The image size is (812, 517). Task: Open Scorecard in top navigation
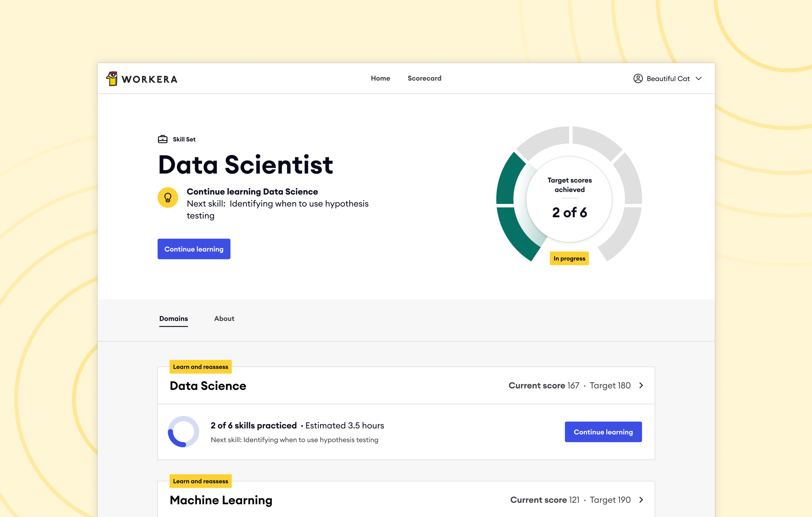pos(424,78)
